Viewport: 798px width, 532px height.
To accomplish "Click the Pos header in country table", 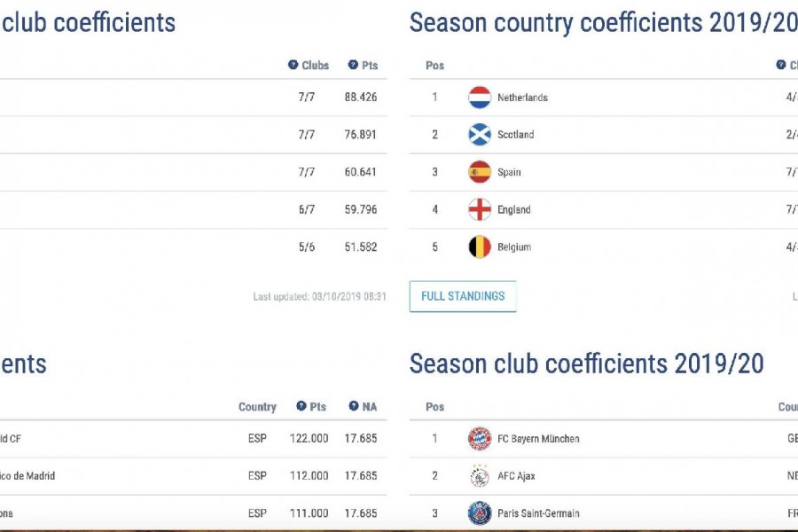I will point(434,65).
